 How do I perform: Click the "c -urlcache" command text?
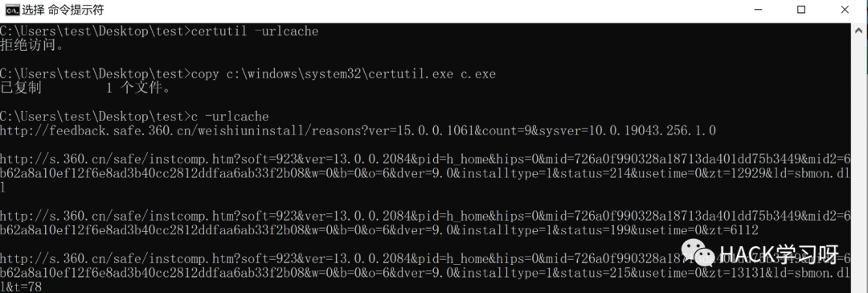(x=230, y=117)
